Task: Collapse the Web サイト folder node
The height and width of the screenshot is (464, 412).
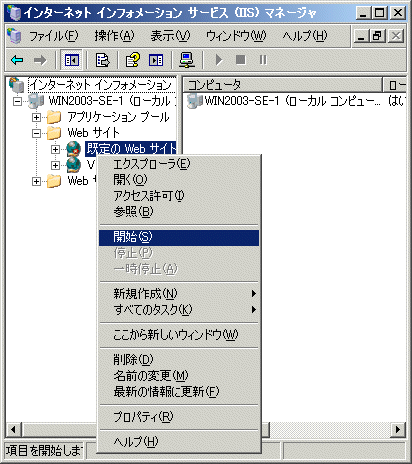Action: tap(36, 133)
